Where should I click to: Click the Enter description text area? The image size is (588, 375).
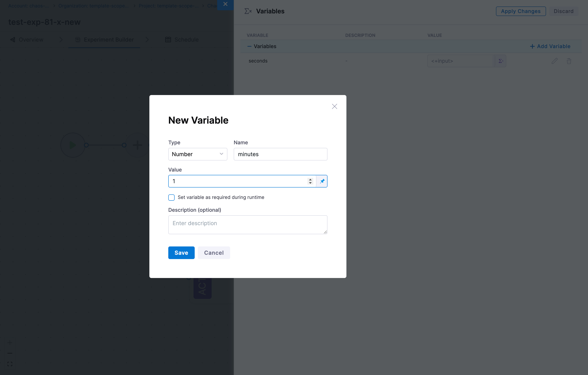click(x=248, y=224)
